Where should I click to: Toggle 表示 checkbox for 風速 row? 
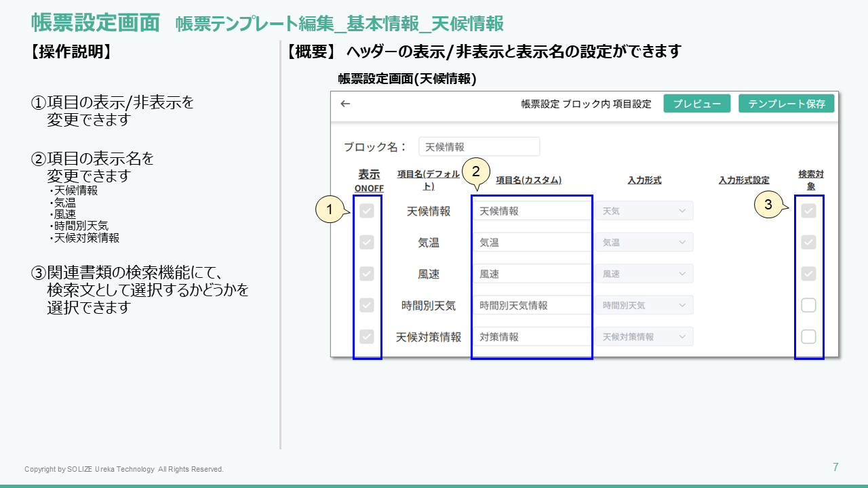(367, 274)
